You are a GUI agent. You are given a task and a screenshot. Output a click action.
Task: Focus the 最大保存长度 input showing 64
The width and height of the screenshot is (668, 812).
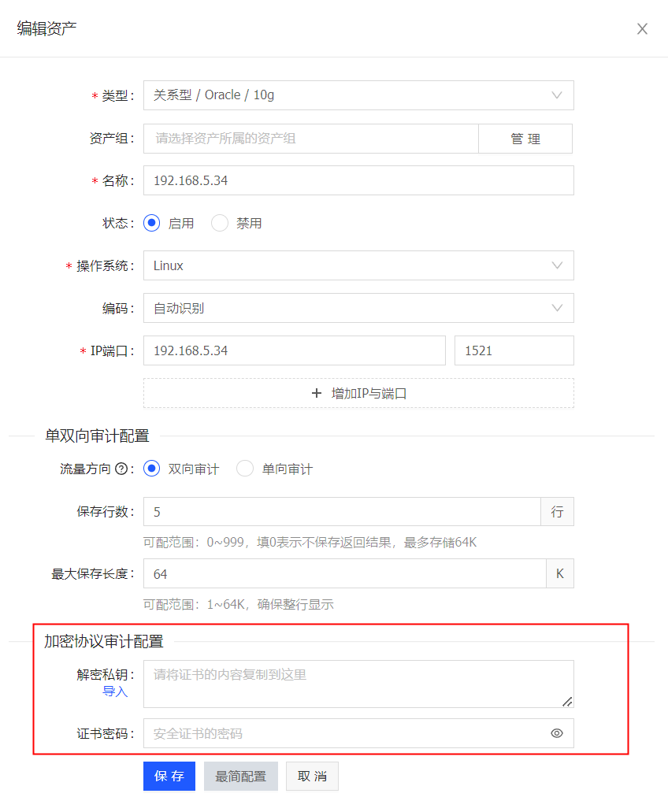click(345, 573)
